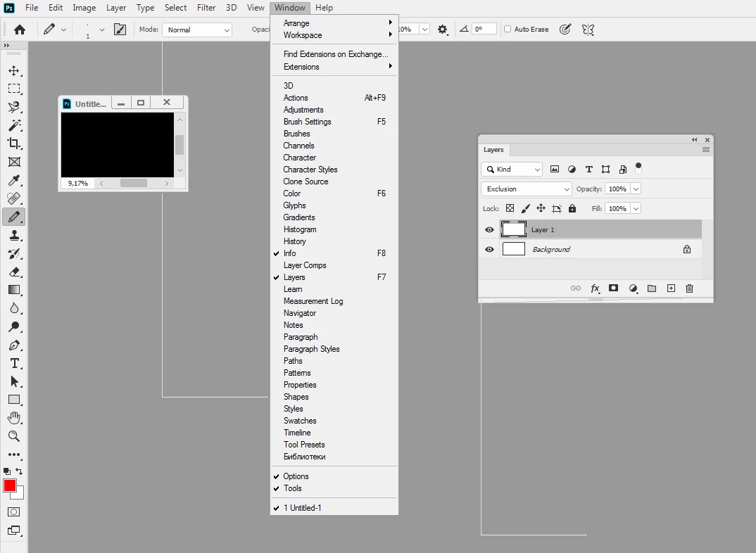Reset default foreground and background colors
The height and width of the screenshot is (553, 756).
point(7,471)
